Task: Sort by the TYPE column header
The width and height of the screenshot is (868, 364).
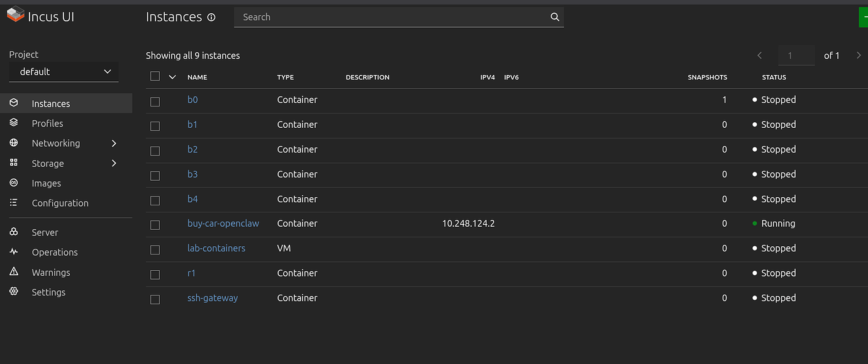Action: pyautogui.click(x=286, y=77)
